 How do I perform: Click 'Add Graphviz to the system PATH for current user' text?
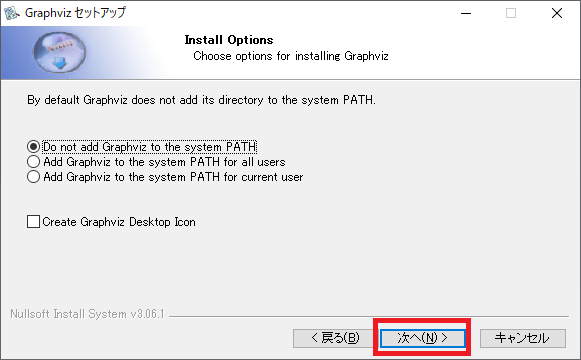pyautogui.click(x=173, y=177)
